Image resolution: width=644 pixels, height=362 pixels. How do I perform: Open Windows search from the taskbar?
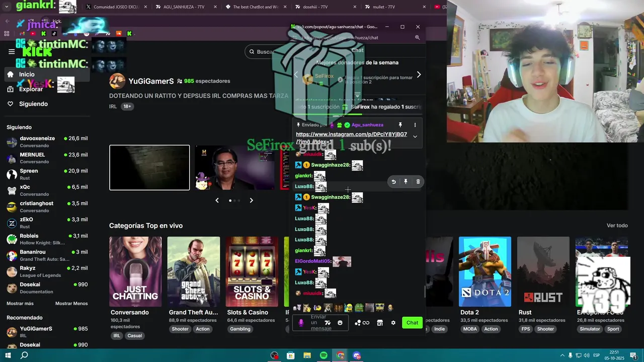point(24,355)
